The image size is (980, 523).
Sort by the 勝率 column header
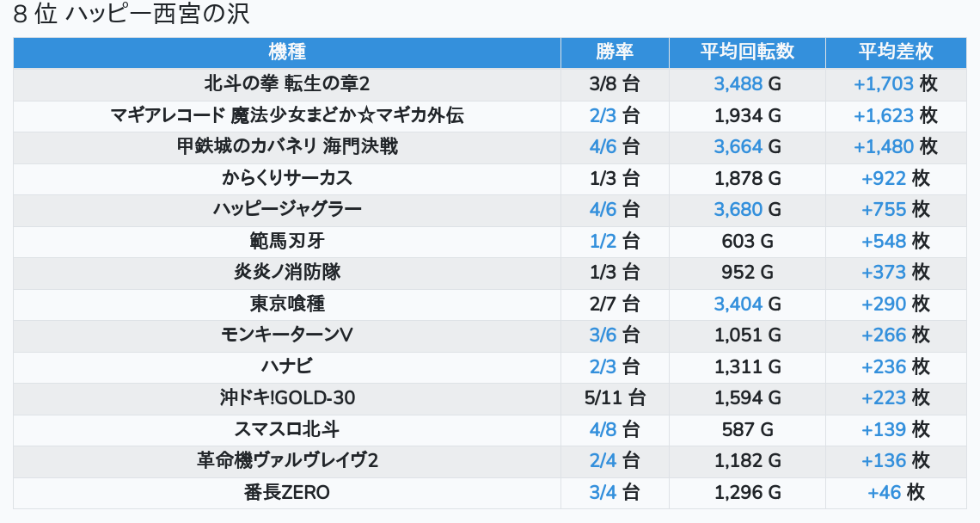[615, 52]
